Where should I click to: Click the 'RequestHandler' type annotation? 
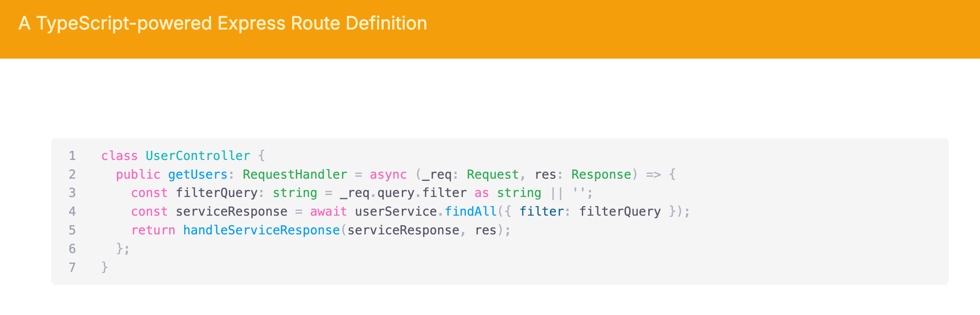click(x=295, y=175)
